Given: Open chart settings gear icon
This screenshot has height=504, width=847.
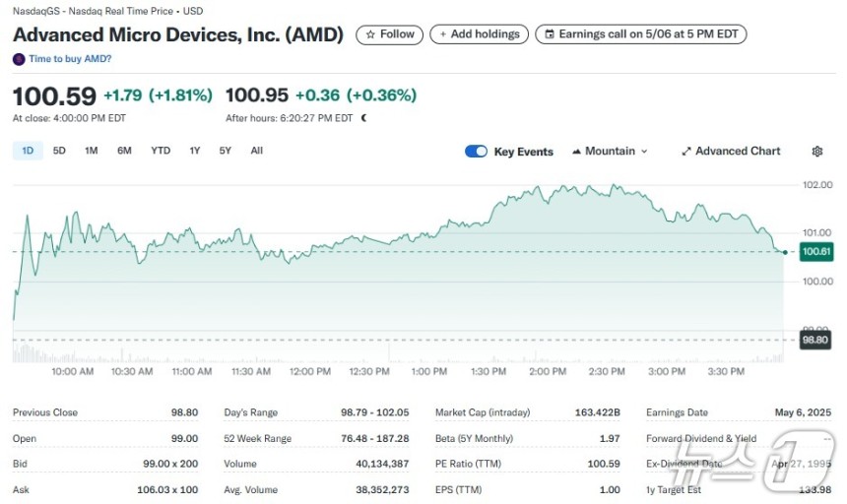Looking at the screenshot, I should (x=817, y=152).
